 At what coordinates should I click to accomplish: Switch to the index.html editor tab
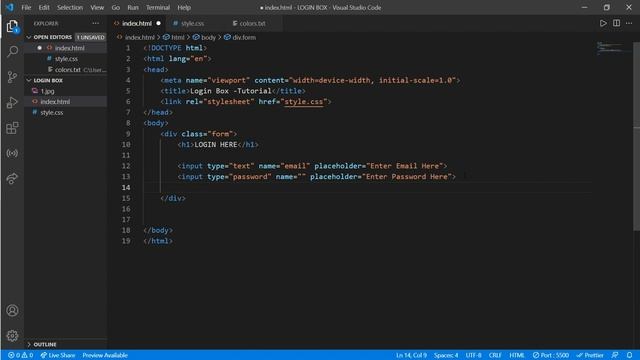click(136, 23)
